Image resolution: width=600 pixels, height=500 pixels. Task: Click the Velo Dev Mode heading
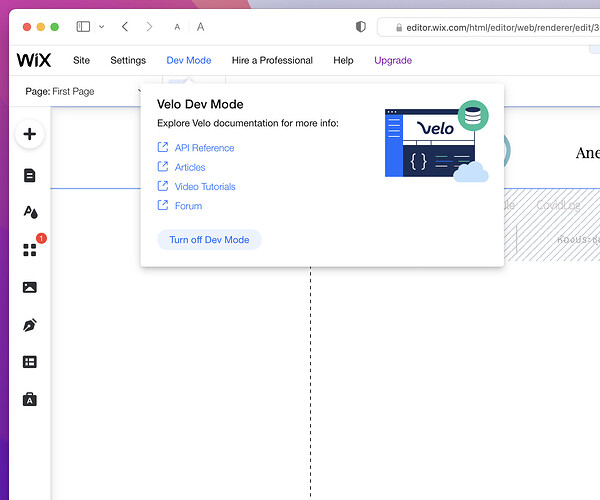pos(200,104)
